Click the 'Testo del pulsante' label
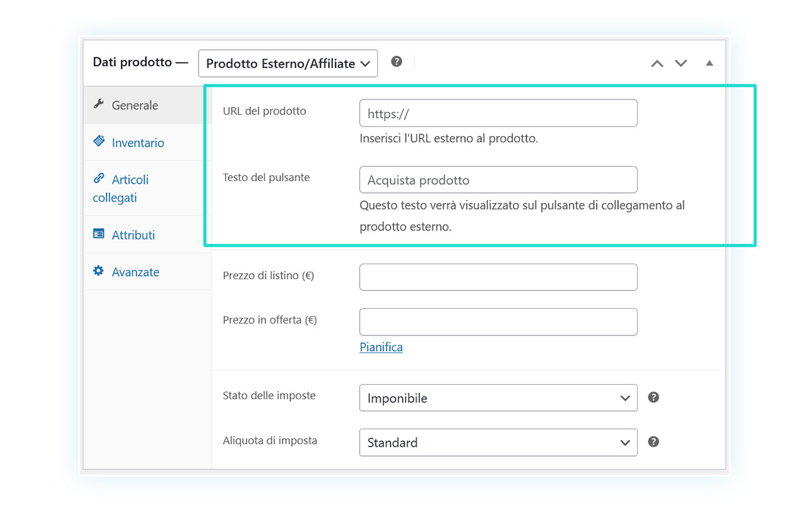 (x=266, y=177)
